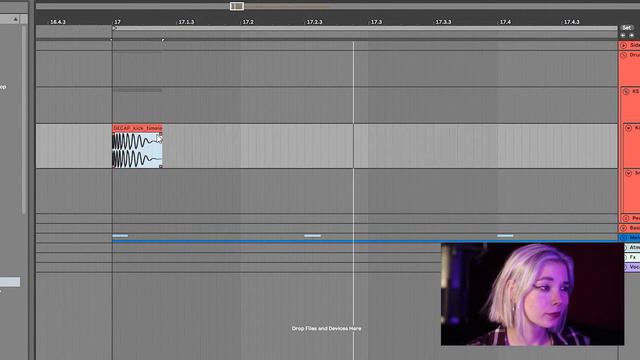This screenshot has width=640, height=360.
Task: Click ruler position 16.4.3
Action: click(58, 22)
